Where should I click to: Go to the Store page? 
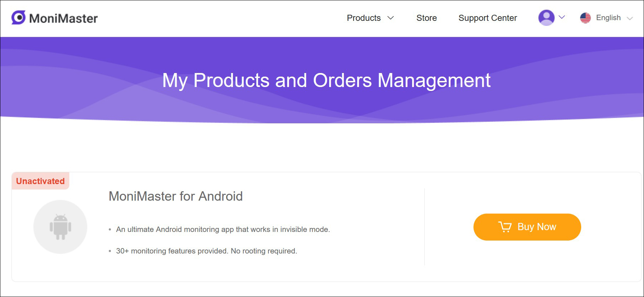(x=426, y=18)
